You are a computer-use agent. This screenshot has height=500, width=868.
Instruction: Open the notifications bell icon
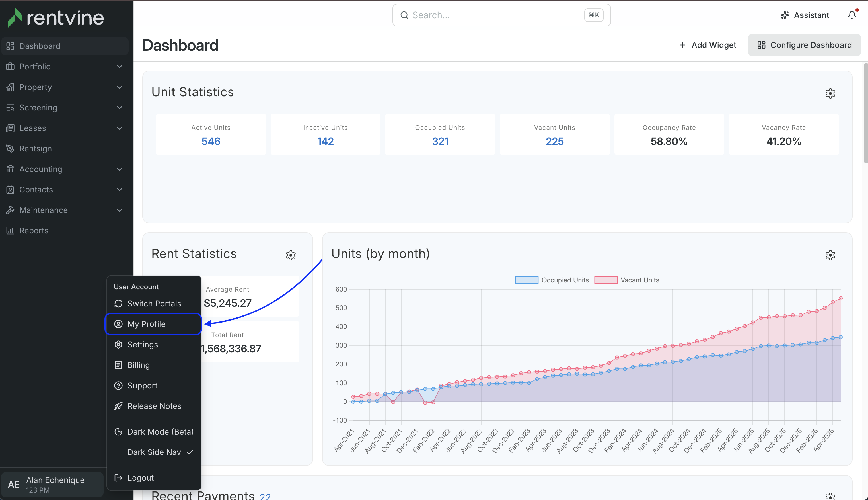tap(852, 15)
